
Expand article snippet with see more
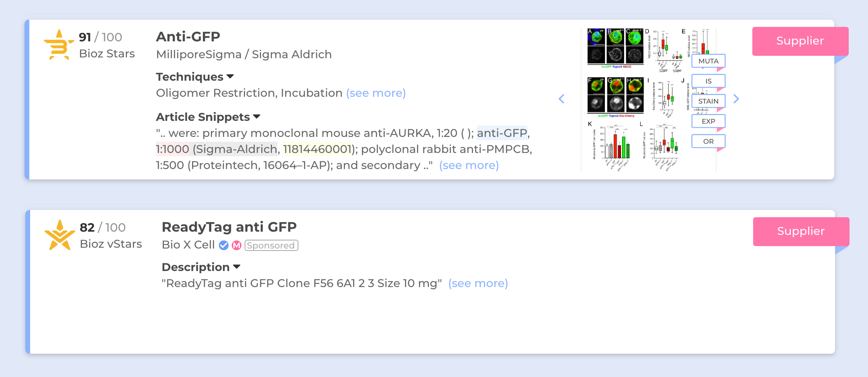pos(469,165)
